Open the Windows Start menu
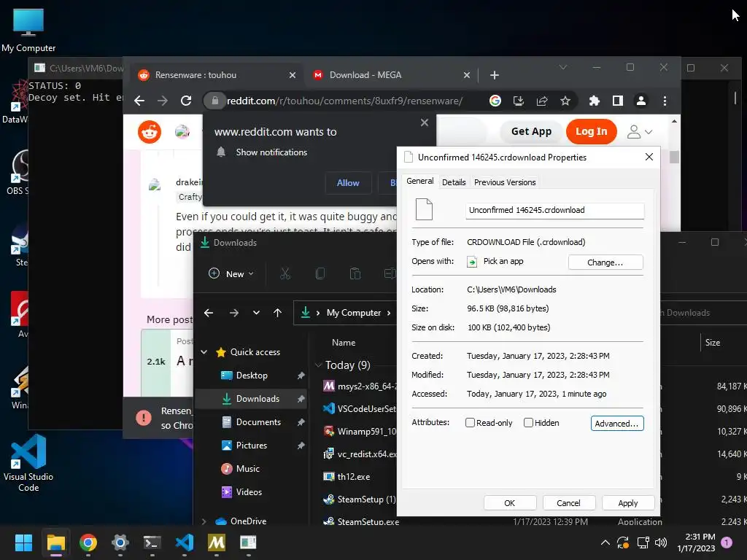This screenshot has height=560, width=747. [23, 542]
